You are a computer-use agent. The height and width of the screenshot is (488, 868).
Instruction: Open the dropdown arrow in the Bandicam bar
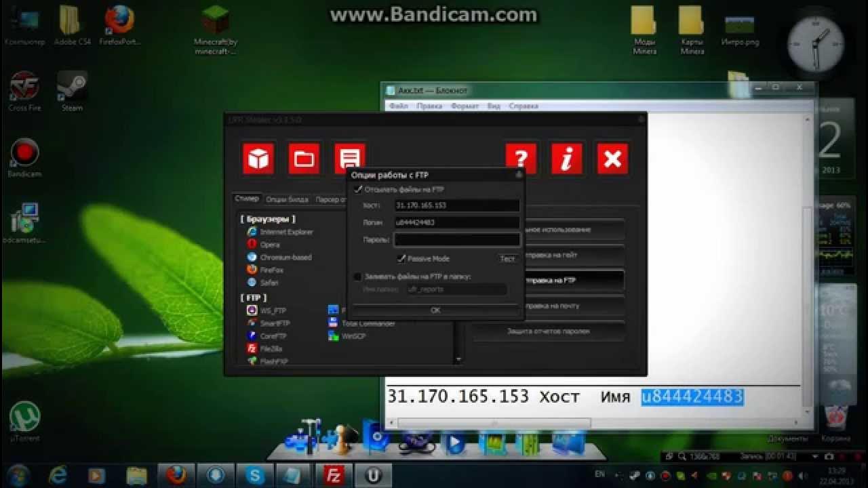[x=815, y=457]
